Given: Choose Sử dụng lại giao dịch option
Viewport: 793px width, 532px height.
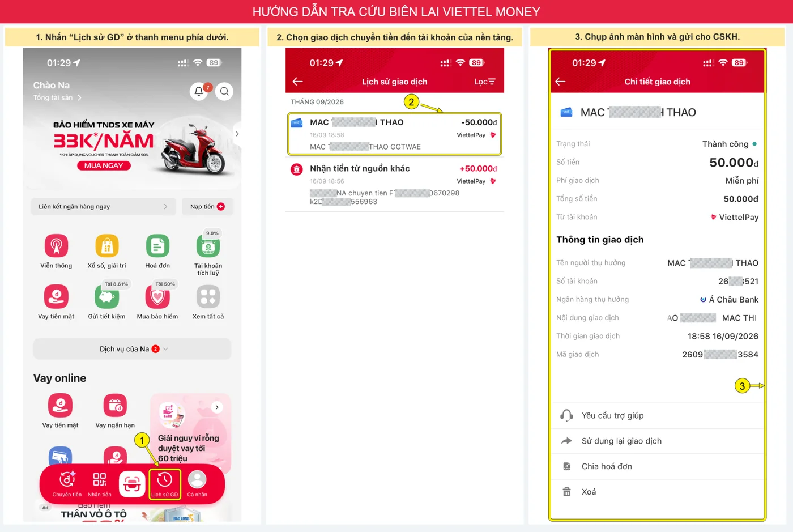Looking at the screenshot, I should click(x=657, y=441).
